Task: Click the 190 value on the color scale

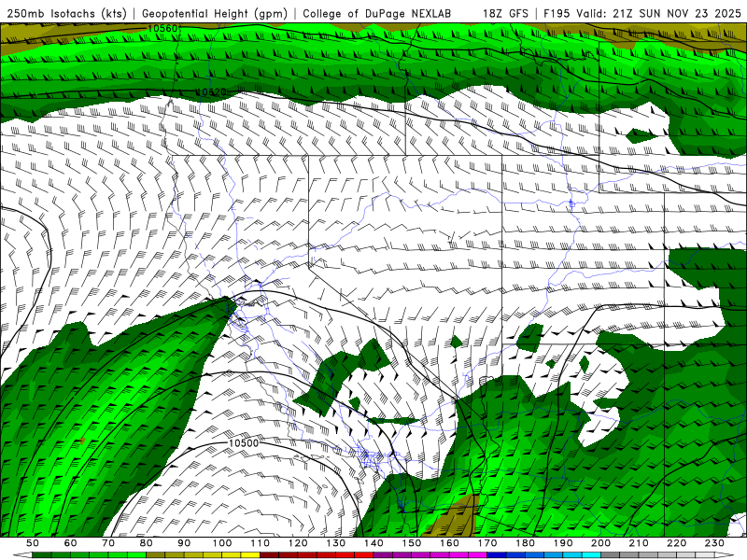Action: 563,543
